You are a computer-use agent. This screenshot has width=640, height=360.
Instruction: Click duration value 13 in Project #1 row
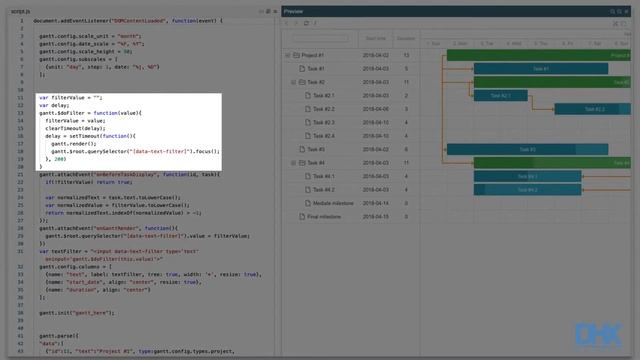click(406, 55)
